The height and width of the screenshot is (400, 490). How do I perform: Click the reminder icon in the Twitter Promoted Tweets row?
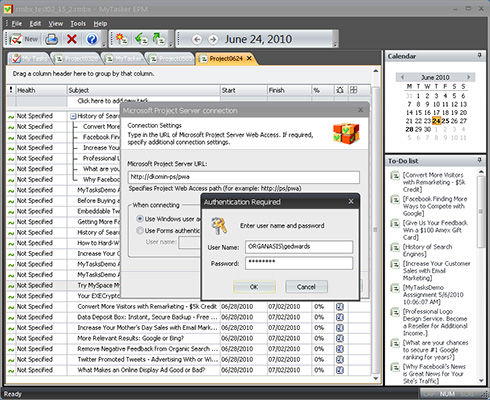coord(340,359)
